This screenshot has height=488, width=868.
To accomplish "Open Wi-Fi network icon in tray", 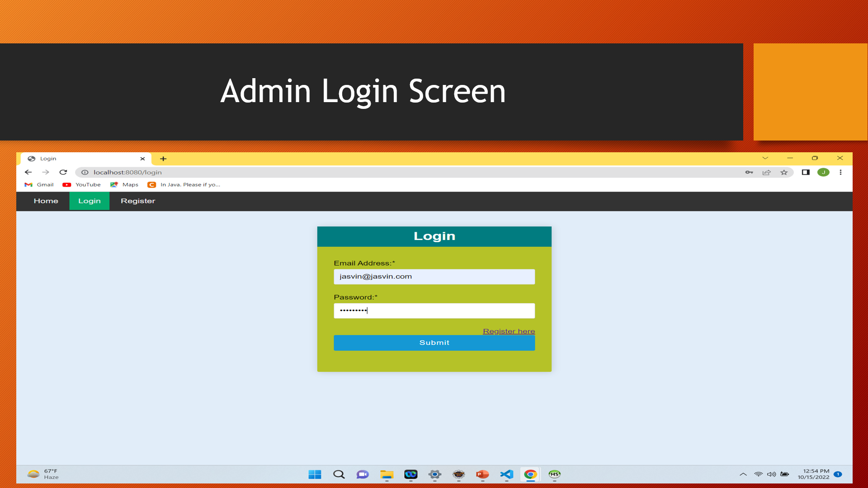I will [x=758, y=474].
